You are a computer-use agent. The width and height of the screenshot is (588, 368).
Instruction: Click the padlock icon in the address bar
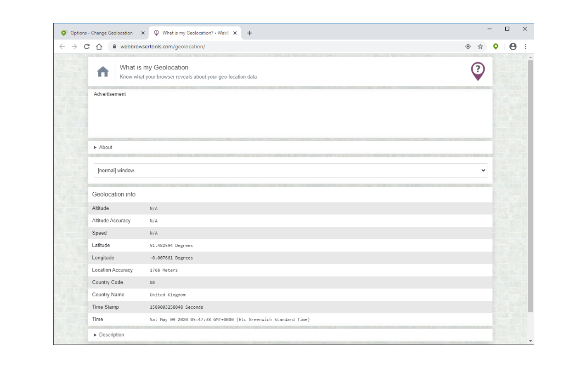114,46
